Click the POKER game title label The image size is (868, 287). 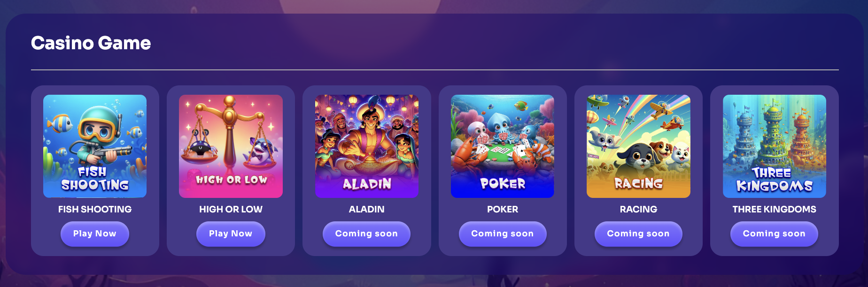click(x=503, y=209)
